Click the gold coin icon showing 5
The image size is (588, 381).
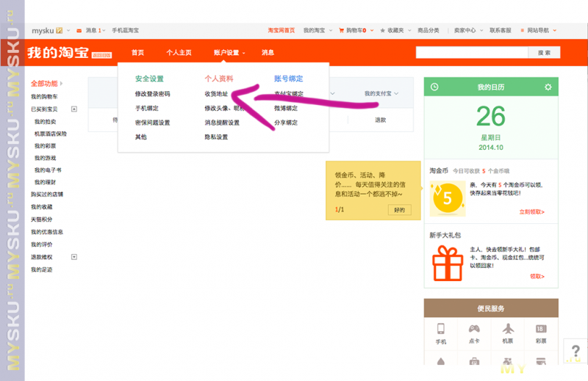coord(448,198)
